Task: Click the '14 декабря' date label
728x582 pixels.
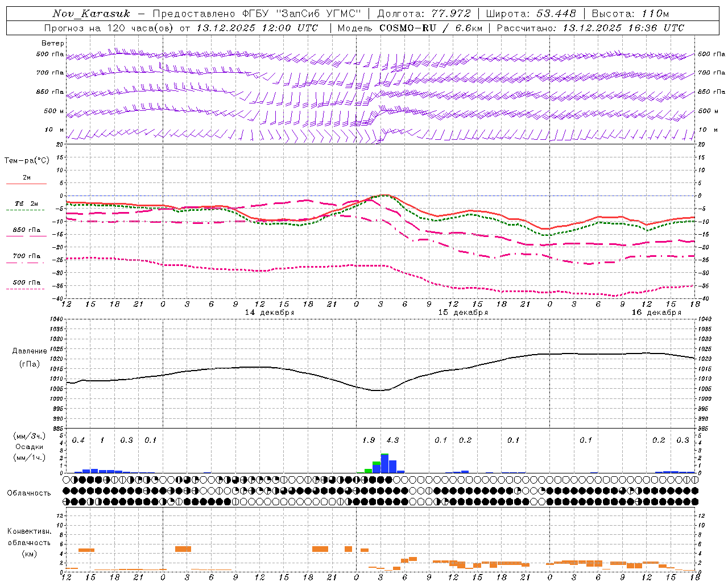Action: (269, 313)
